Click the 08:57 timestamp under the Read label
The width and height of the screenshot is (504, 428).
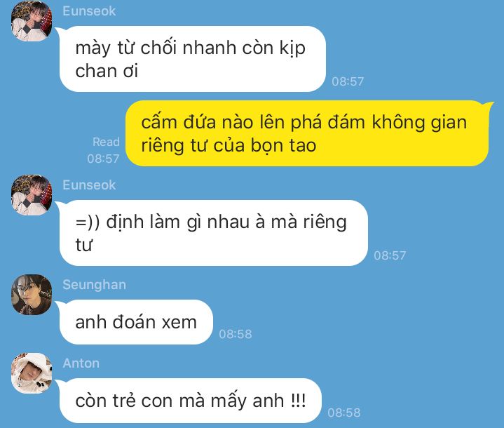click(x=103, y=159)
